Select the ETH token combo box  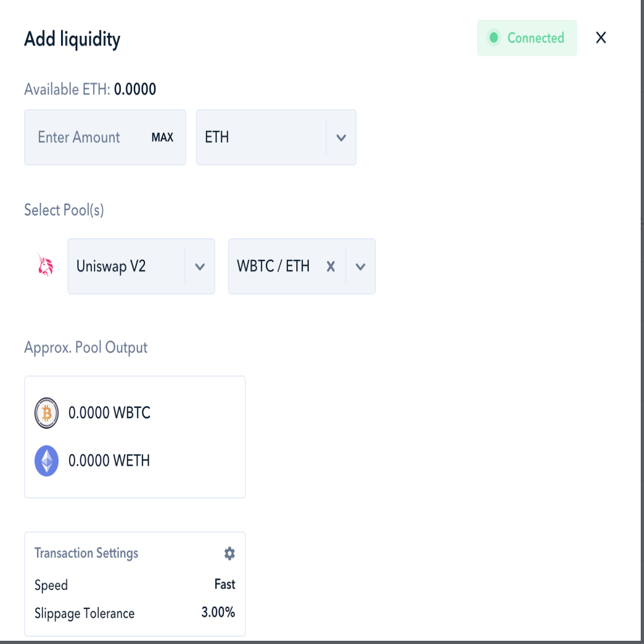tap(276, 137)
